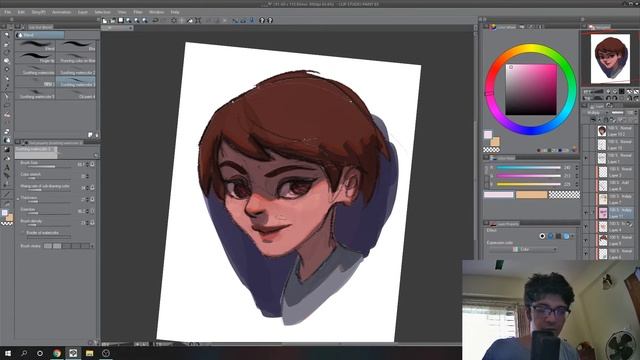The width and height of the screenshot is (640, 360).
Task: Open the File menu
Action: [7, 12]
